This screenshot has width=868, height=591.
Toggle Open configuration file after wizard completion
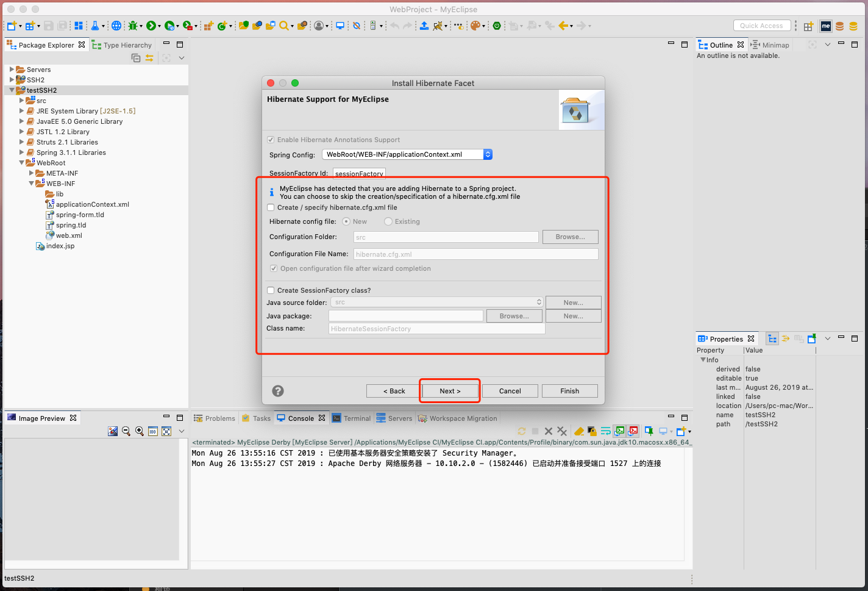coord(274,268)
